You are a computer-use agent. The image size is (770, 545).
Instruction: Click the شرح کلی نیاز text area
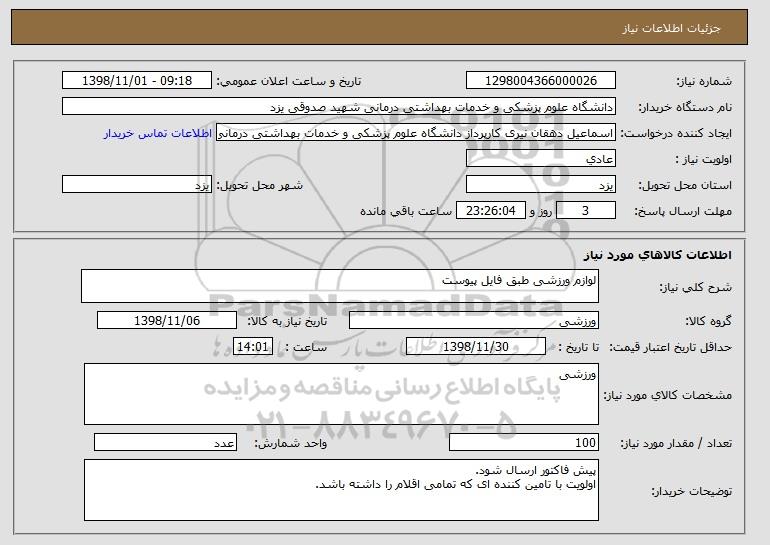[340, 286]
